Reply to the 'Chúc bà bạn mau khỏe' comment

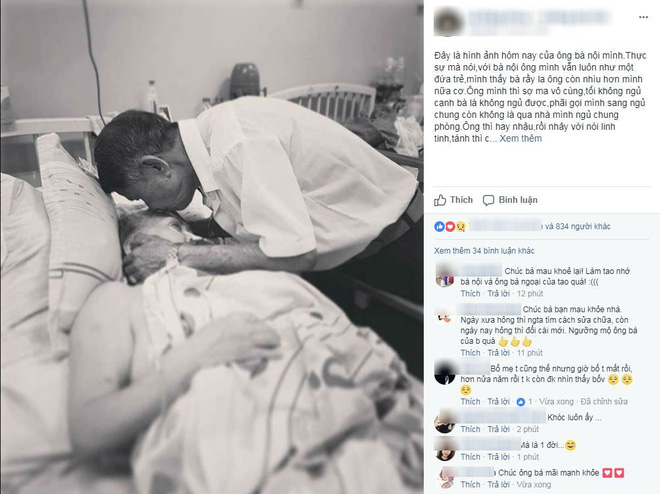498,353
